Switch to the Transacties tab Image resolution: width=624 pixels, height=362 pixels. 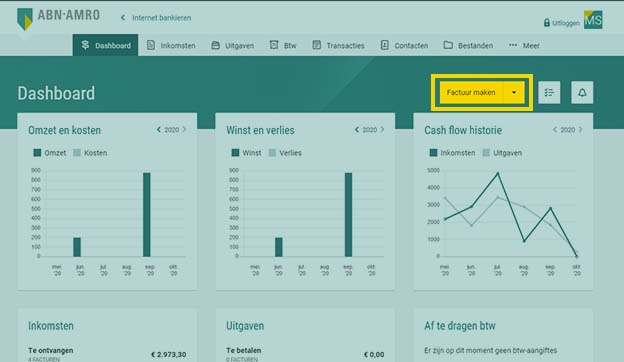point(338,45)
